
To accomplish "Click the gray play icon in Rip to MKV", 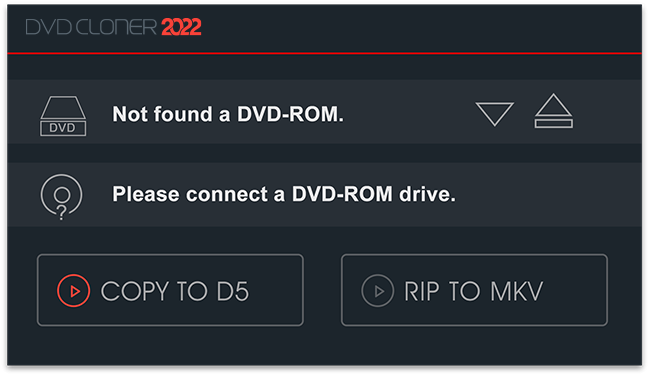I will click(377, 290).
